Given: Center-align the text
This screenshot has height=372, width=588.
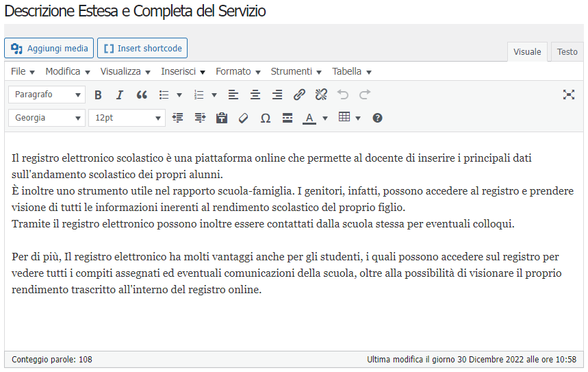Looking at the screenshot, I should (x=255, y=95).
